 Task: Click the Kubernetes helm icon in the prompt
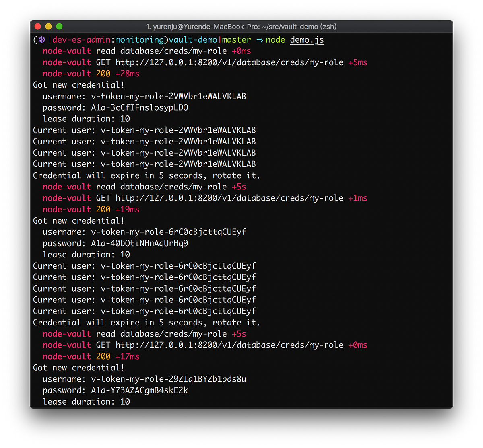click(x=42, y=40)
